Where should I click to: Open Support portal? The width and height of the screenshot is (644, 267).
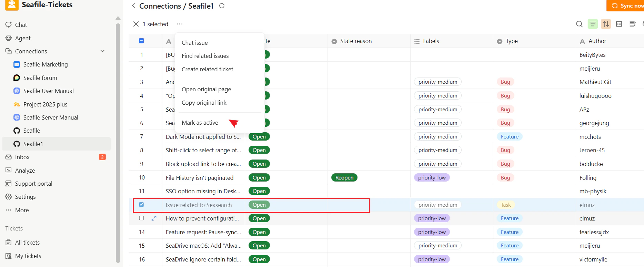click(33, 184)
